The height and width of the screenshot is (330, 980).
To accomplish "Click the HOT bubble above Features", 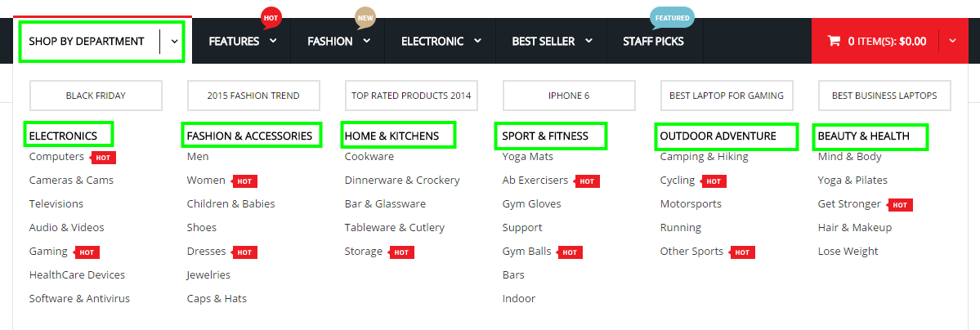I will click(271, 18).
